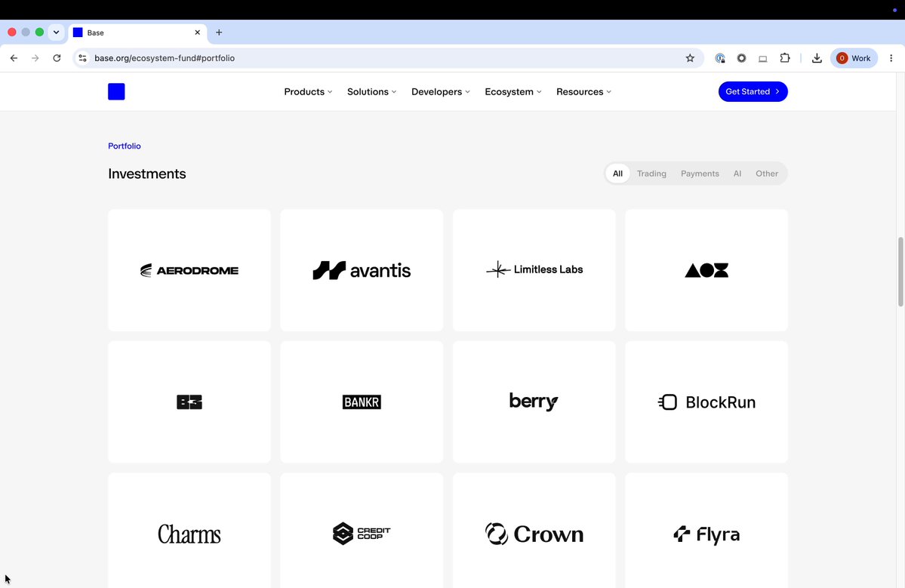Open a new browser tab
This screenshot has width=905, height=588.
[x=219, y=32]
